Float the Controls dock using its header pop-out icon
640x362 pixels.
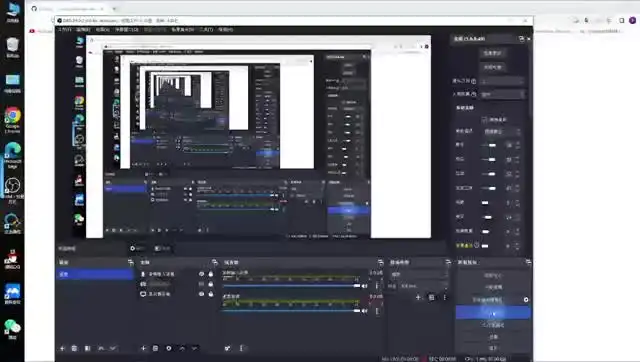click(x=528, y=262)
